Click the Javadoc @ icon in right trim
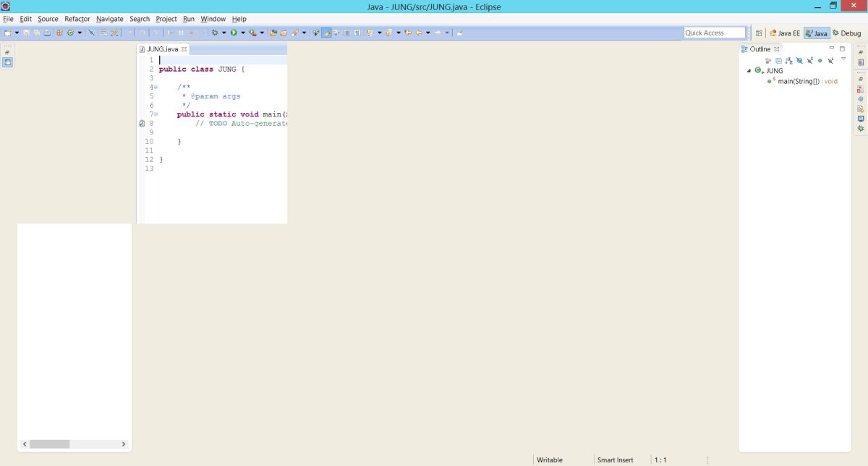Screen dimensions: 868x466 pos(861,99)
